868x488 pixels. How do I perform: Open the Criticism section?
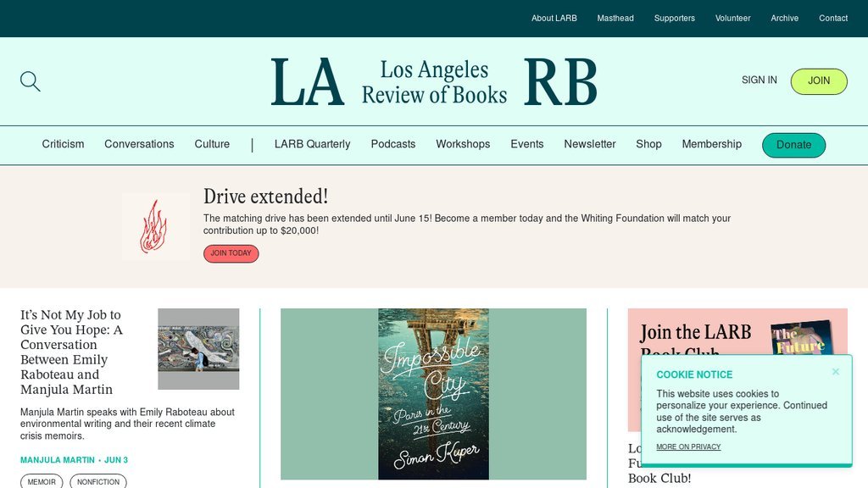(63, 144)
